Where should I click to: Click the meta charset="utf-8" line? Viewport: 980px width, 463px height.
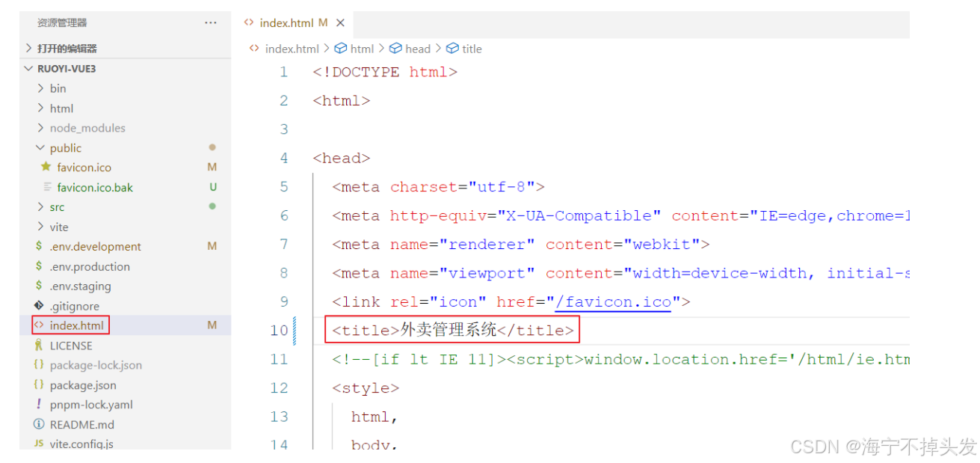coord(439,187)
